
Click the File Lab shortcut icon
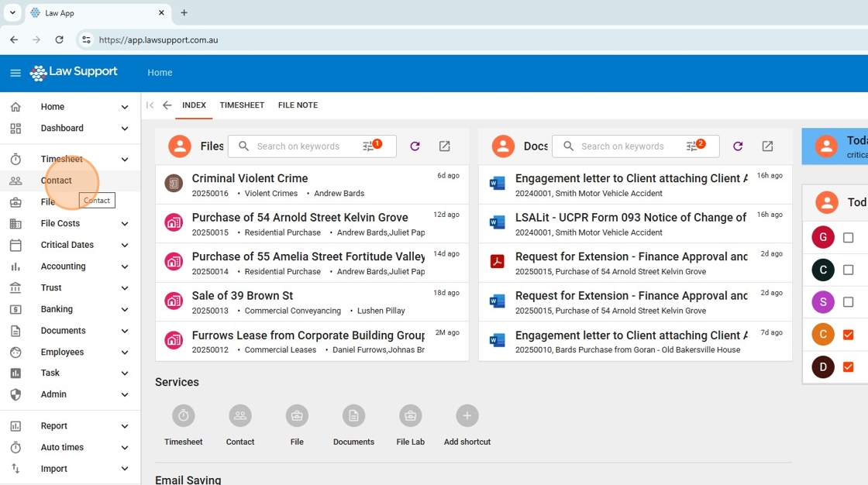coord(410,416)
